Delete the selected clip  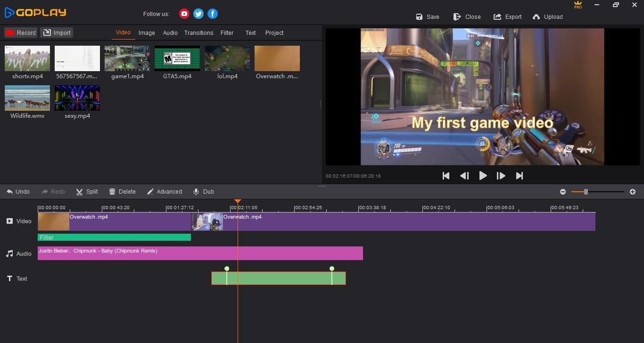(x=122, y=192)
